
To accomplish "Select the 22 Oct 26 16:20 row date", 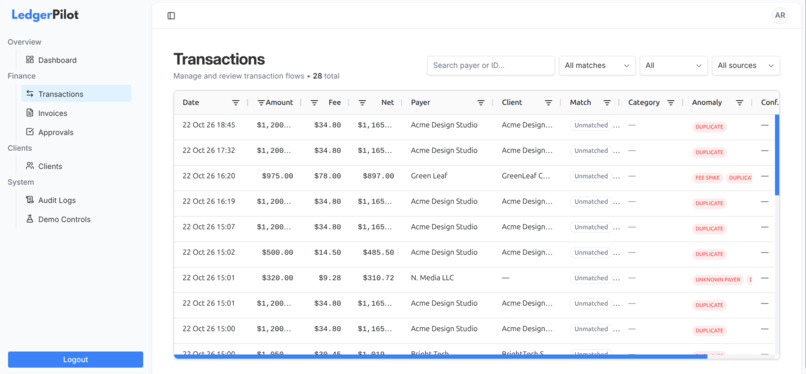I will 209,176.
